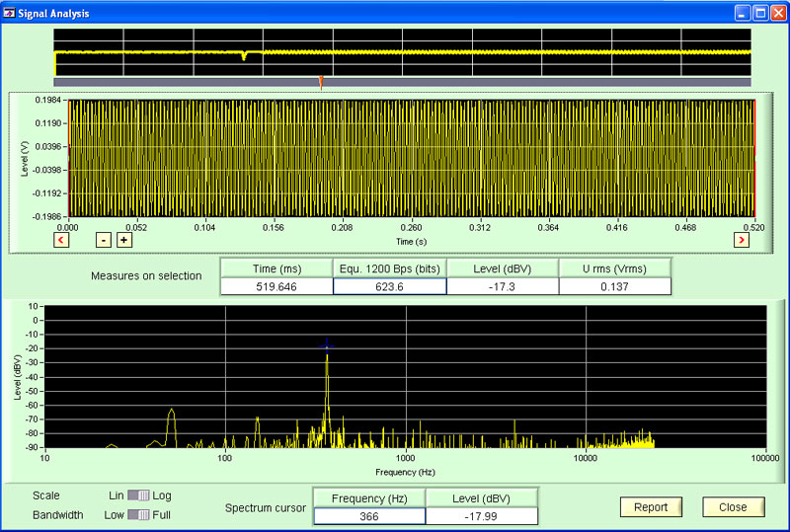This screenshot has width=790, height=532.
Task: Zoom in with the plus button
Action: coord(124,240)
